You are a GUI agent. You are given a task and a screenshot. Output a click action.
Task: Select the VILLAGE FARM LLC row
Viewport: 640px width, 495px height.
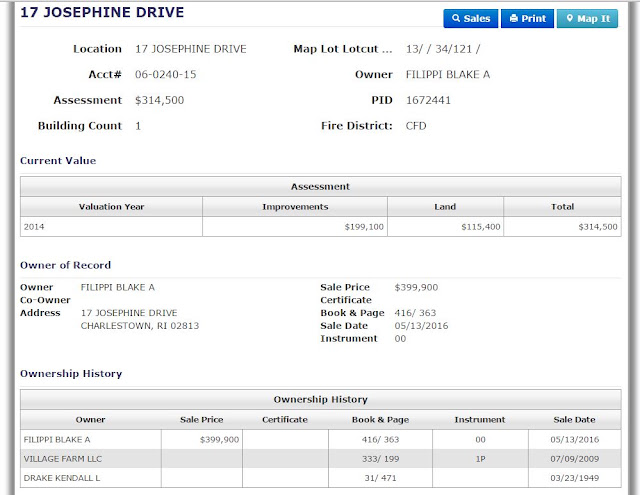click(321, 459)
